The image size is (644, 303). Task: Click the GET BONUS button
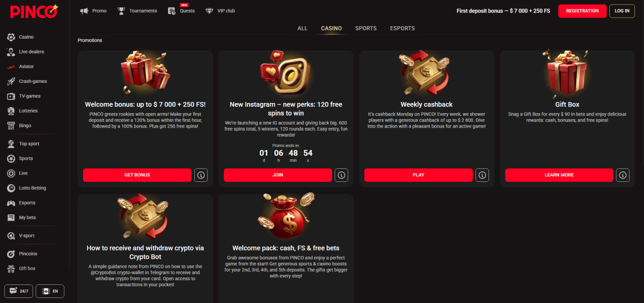click(137, 175)
